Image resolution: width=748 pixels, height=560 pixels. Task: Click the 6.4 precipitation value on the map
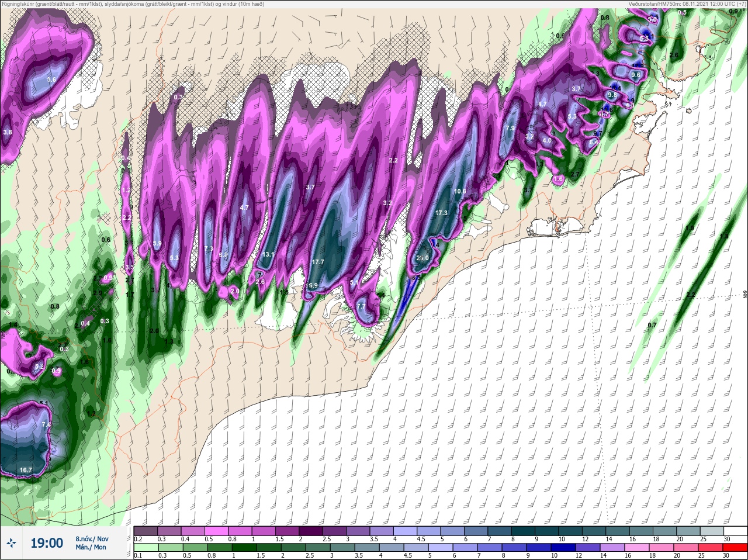coord(594,142)
